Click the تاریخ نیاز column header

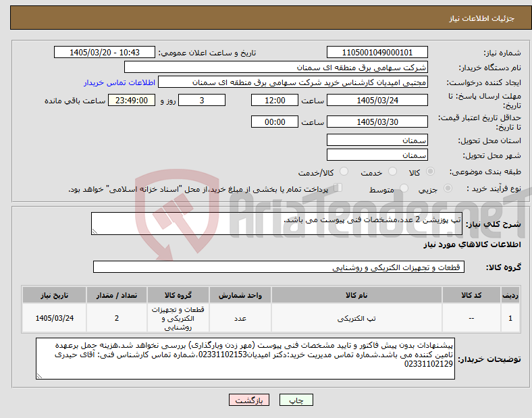tap(54, 295)
